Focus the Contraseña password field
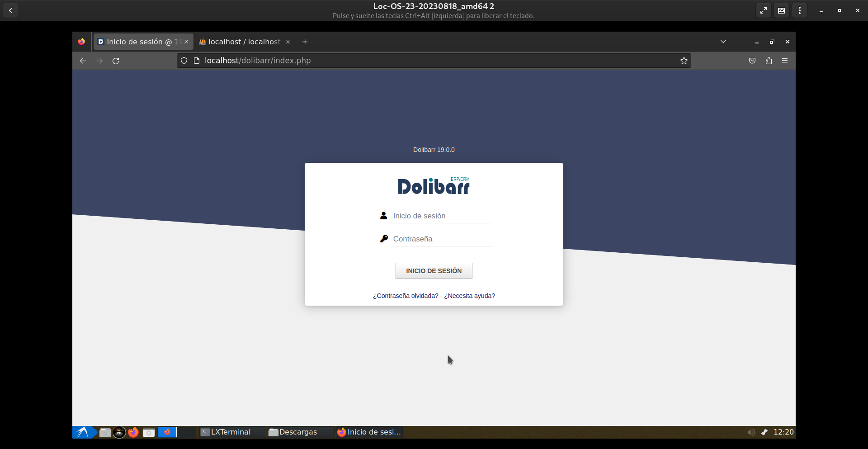Image resolution: width=868 pixels, height=449 pixels. (x=441, y=239)
